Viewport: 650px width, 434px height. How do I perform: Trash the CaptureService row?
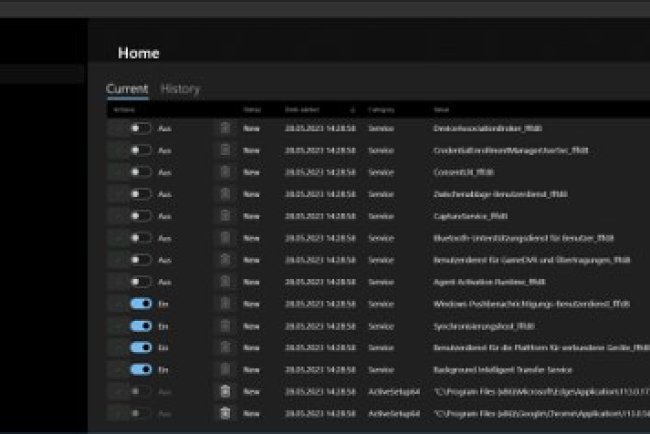click(225, 216)
